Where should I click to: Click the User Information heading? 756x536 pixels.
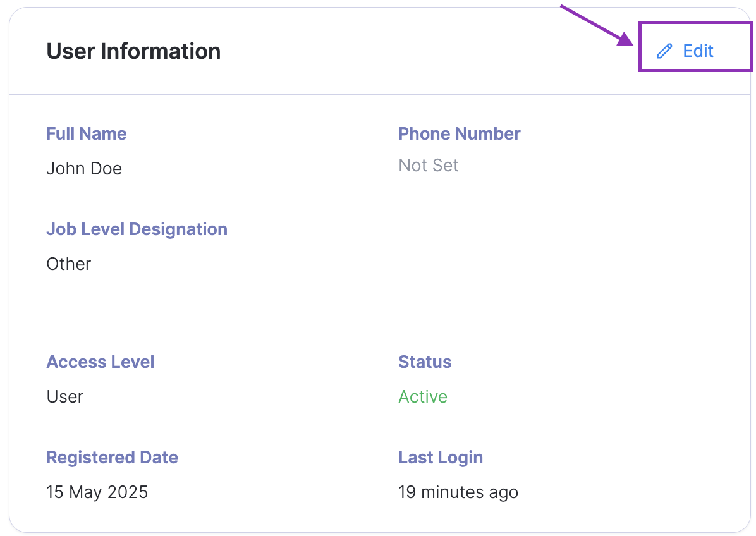point(133,51)
